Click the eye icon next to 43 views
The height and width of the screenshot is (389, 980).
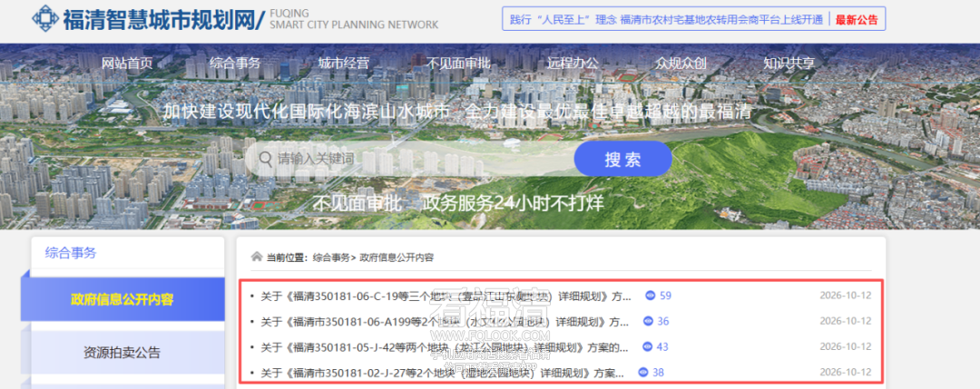tap(648, 346)
